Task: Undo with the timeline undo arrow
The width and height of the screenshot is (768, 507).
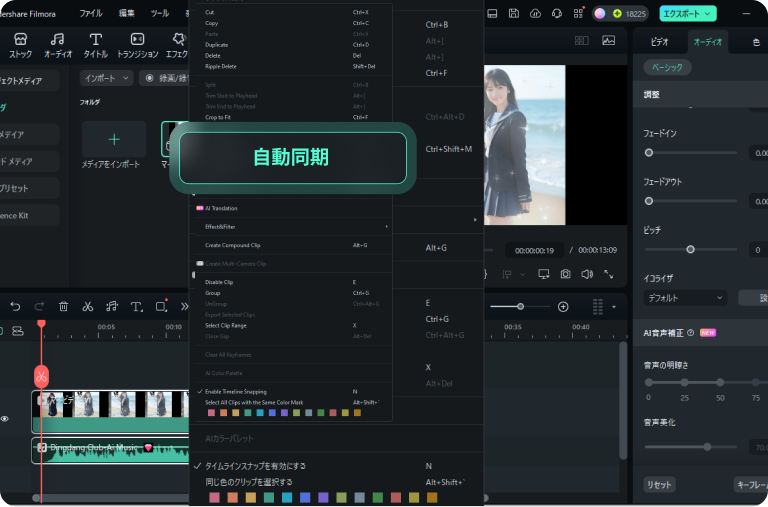Action: coord(15,307)
